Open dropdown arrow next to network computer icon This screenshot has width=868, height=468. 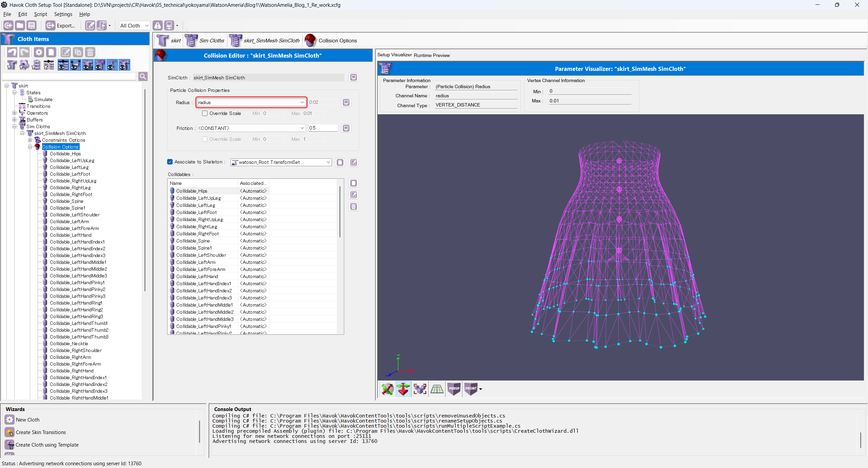177,26
